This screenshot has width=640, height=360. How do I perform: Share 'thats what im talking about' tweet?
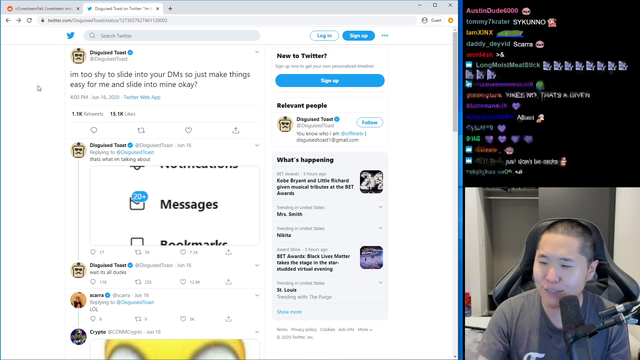[228, 252]
